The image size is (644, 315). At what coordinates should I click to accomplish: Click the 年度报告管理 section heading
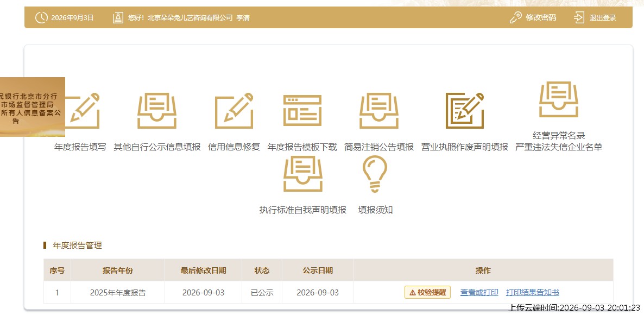click(77, 245)
